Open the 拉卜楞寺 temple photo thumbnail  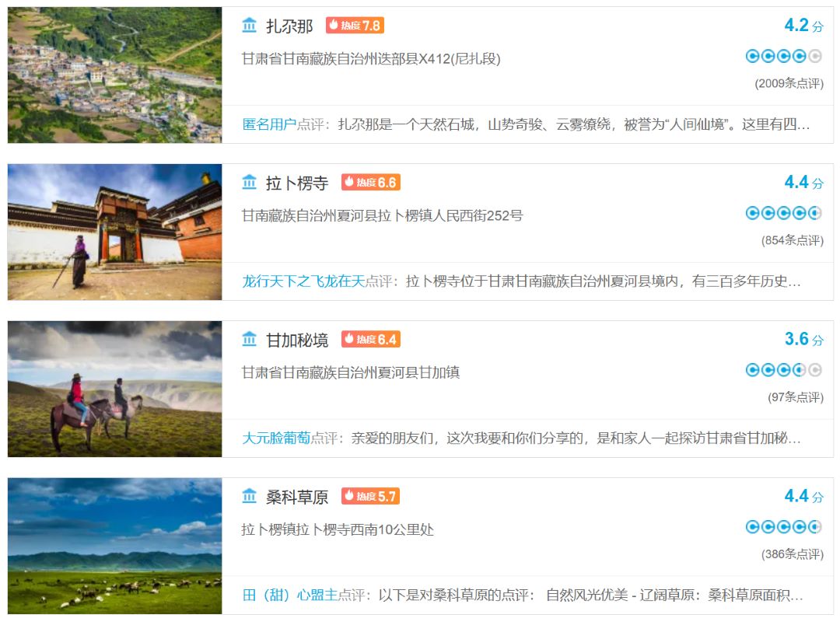(114, 232)
